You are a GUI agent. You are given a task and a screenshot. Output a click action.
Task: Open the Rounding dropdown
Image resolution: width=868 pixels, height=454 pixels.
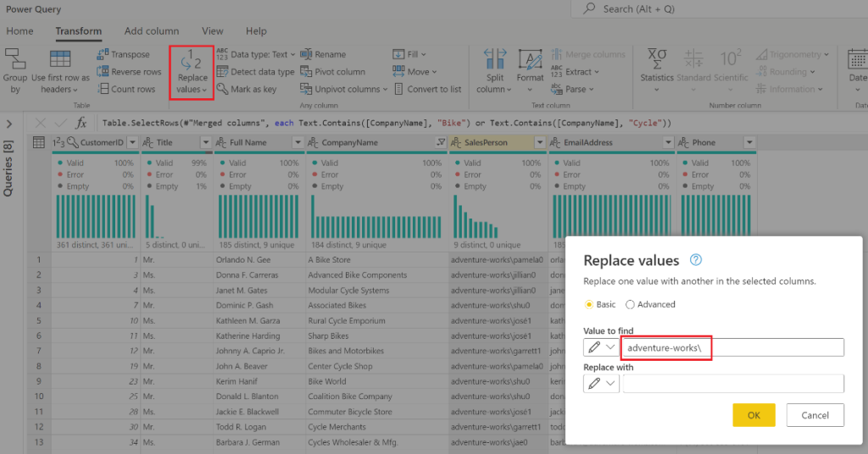point(786,71)
